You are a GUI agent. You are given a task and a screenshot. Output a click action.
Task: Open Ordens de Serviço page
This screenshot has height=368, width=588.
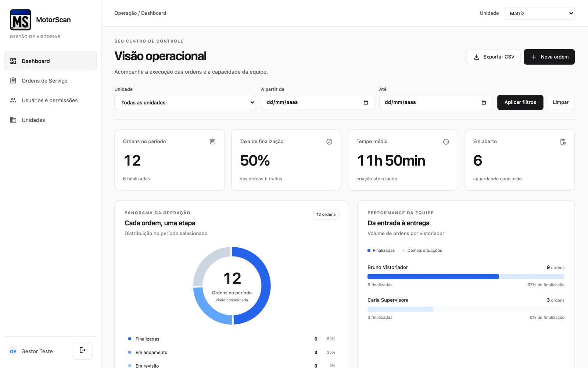(50, 81)
